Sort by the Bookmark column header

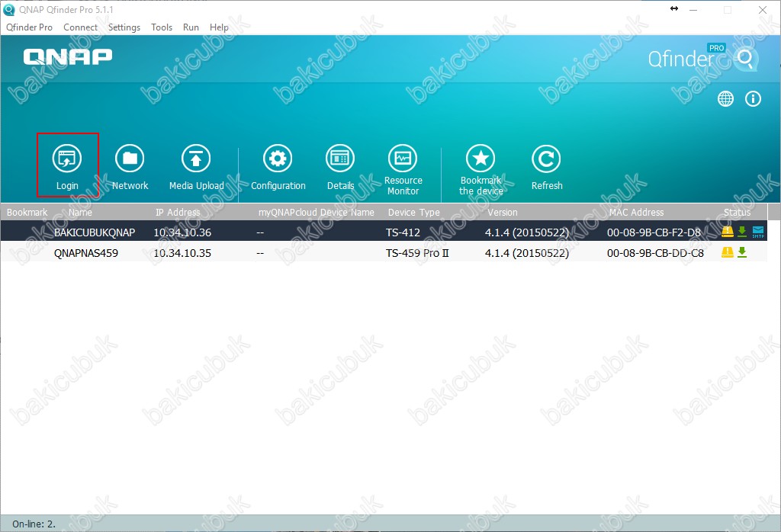pyautogui.click(x=27, y=212)
